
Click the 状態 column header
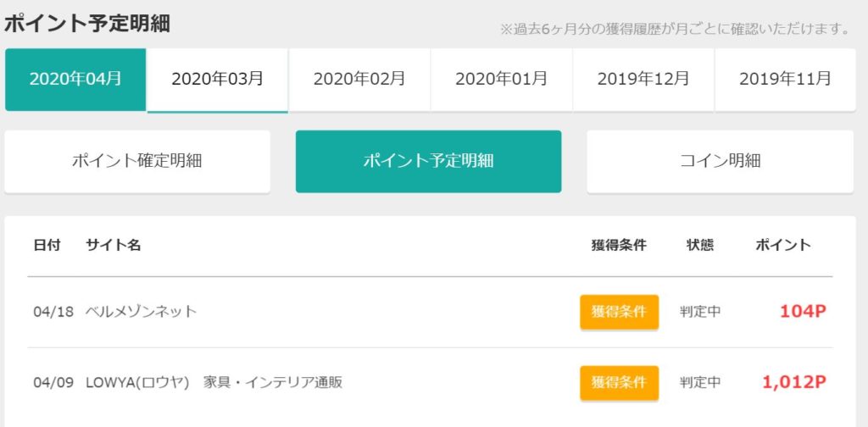point(700,245)
